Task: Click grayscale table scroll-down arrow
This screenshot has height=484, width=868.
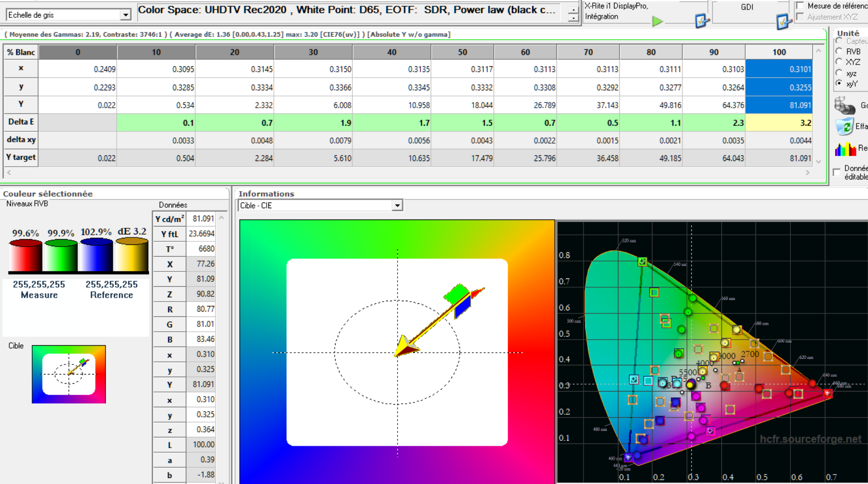Action: [x=818, y=161]
